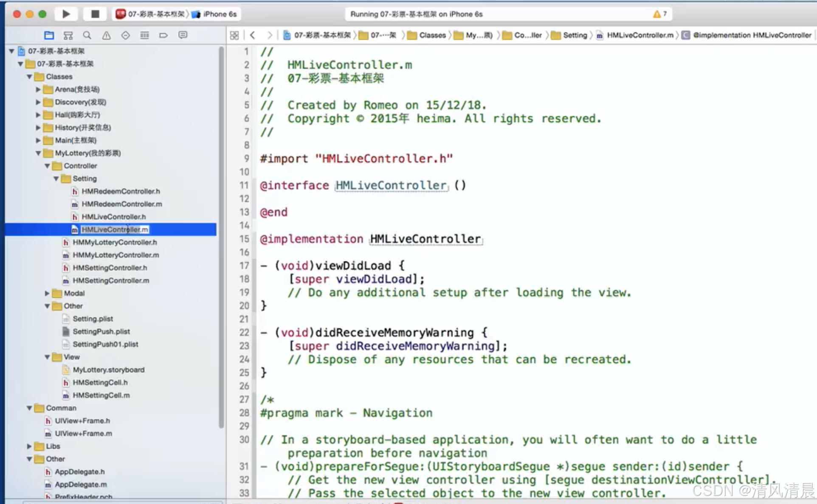Viewport: 817px width, 504px height.
Task: Click HMLiveController.m breadcrumb in jump bar
Action: 635,35
